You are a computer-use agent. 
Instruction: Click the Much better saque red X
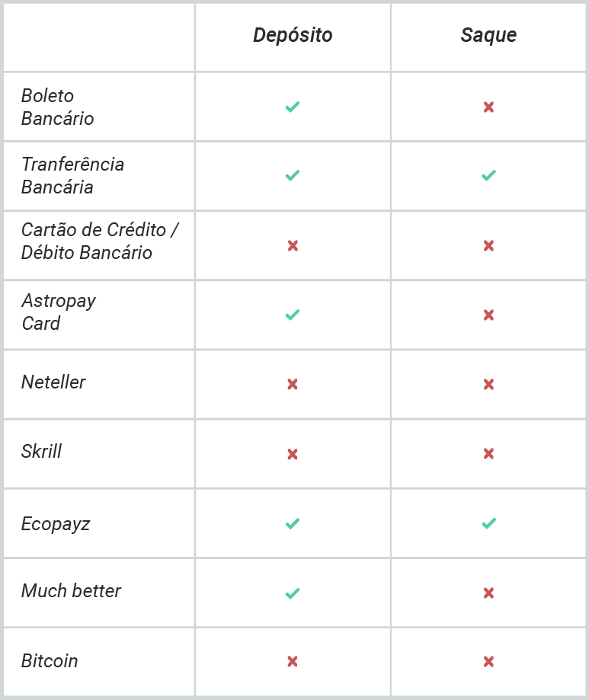point(488,593)
